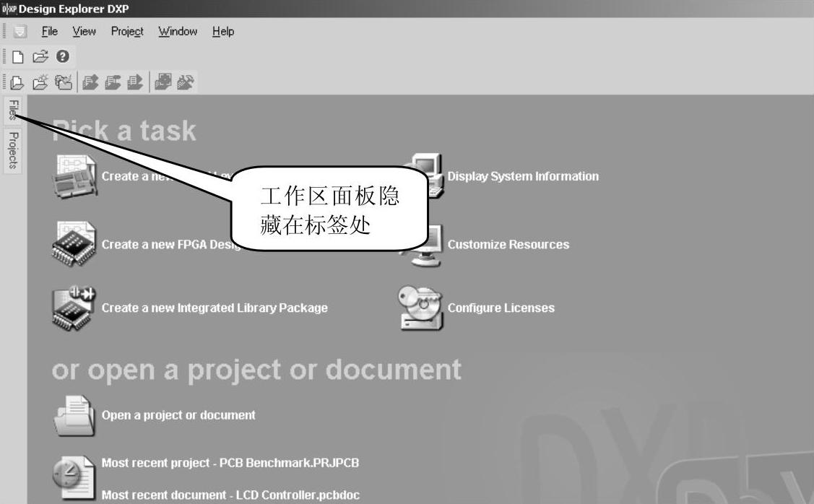This screenshot has width=814, height=504.
Task: Show the Files workspace panel tab
Action: 13,110
